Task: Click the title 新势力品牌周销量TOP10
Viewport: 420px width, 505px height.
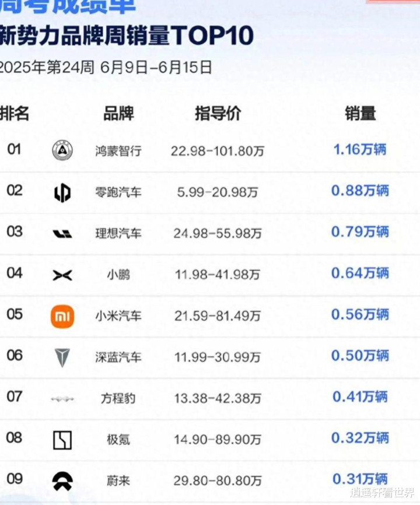Action: click(127, 35)
